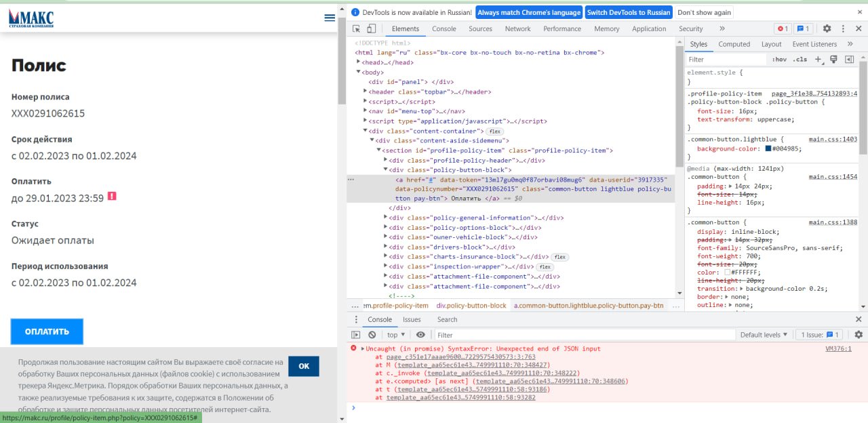Screen dimensions: 868x423
Task: Open the Default levels dropdown
Action: tap(764, 335)
